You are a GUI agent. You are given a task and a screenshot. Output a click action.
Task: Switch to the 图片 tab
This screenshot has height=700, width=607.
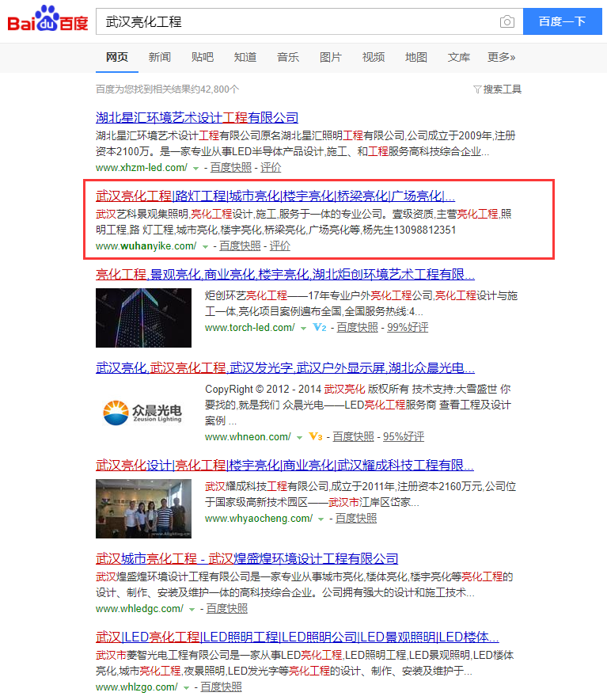pos(331,57)
